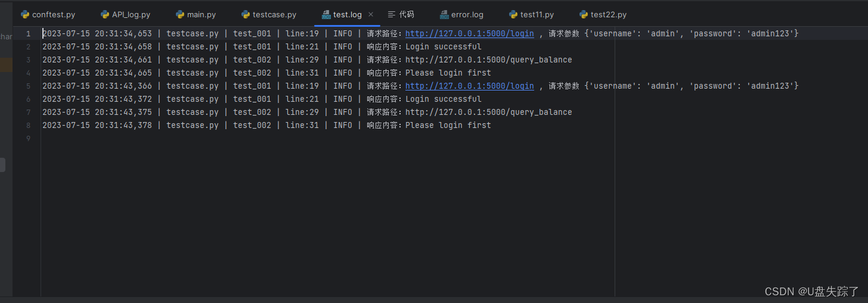Open the login URL link on line 5

click(x=470, y=86)
